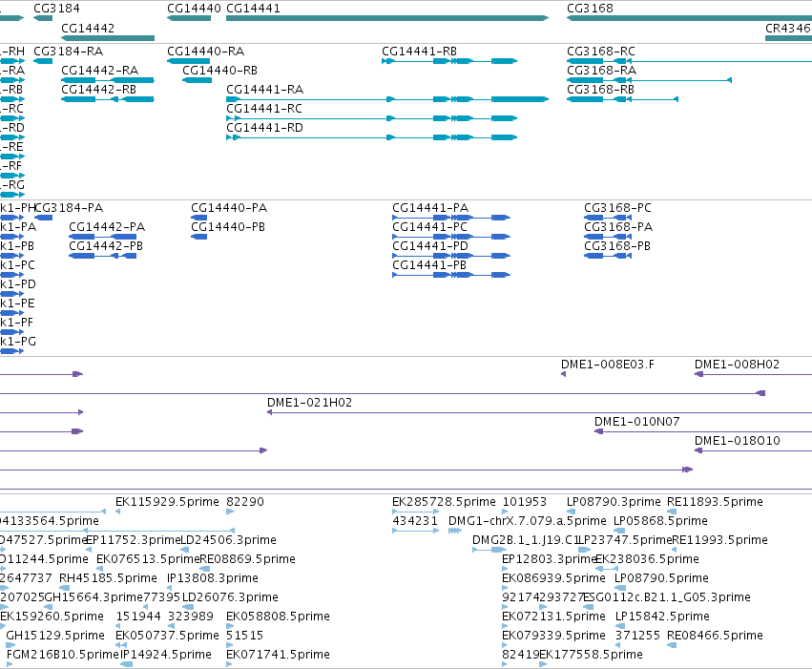Click EST label EK159260.5prime
The width and height of the screenshot is (812, 669).
52,617
